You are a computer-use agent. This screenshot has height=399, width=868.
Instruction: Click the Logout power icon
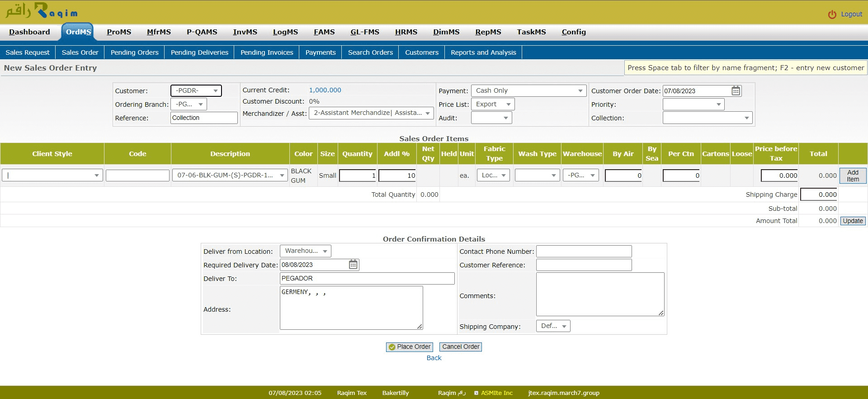[832, 14]
